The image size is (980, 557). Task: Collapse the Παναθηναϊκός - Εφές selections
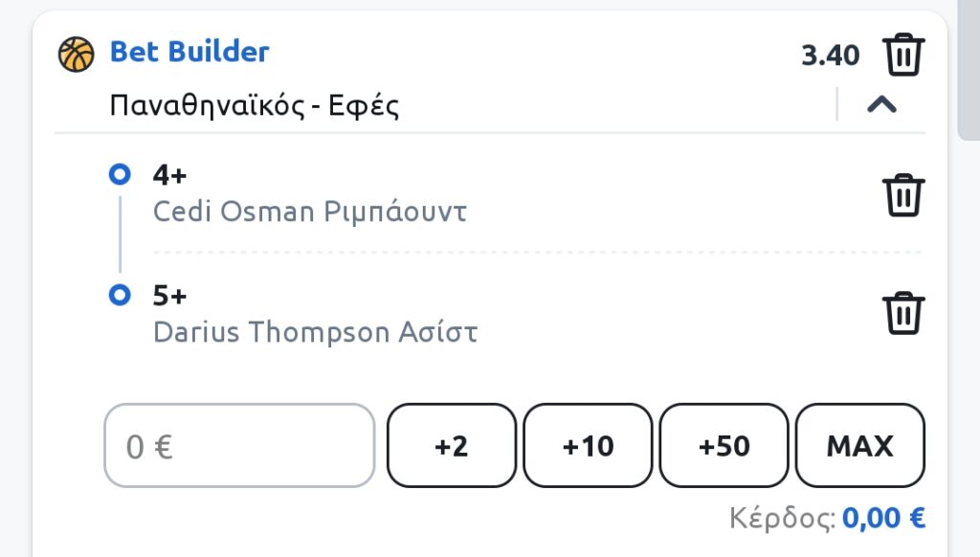tap(881, 104)
